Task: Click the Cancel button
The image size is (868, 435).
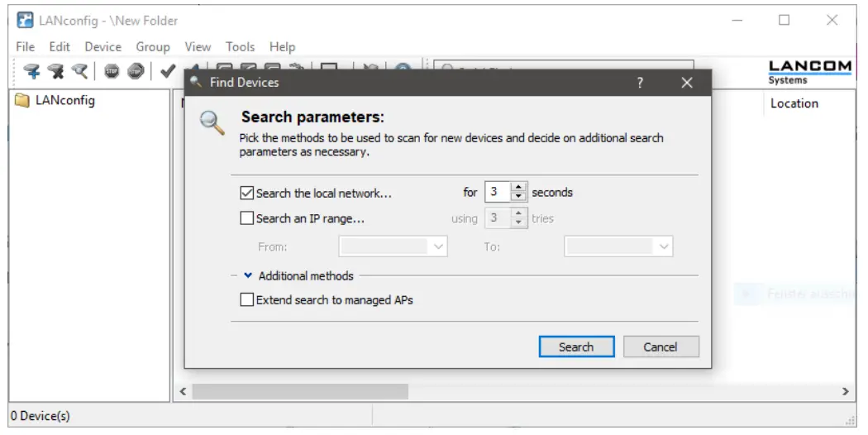Action: 661,347
